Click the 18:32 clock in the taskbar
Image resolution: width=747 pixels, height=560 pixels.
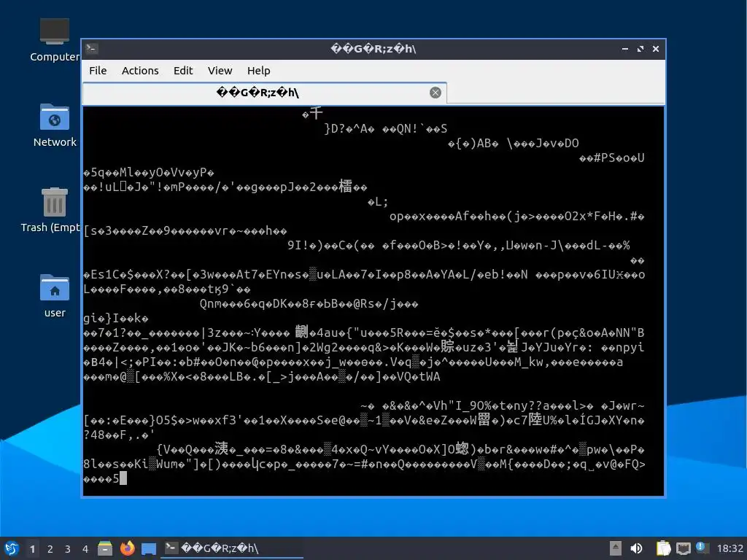point(729,548)
